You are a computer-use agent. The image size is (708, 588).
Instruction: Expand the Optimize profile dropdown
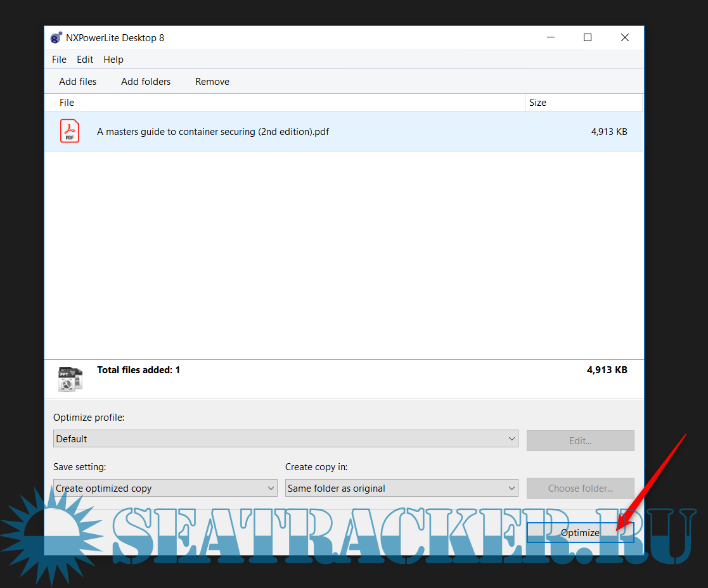click(285, 439)
